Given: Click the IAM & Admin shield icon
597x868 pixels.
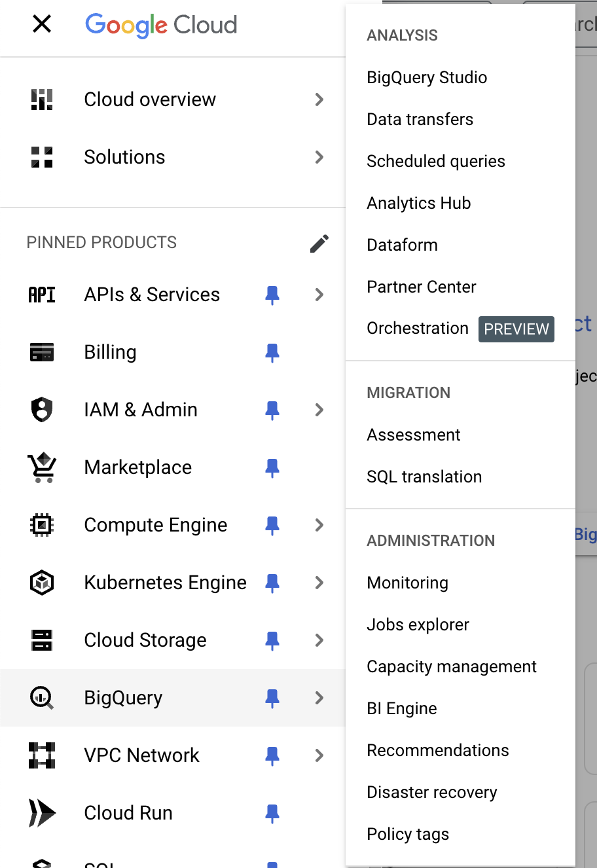Looking at the screenshot, I should (x=42, y=410).
